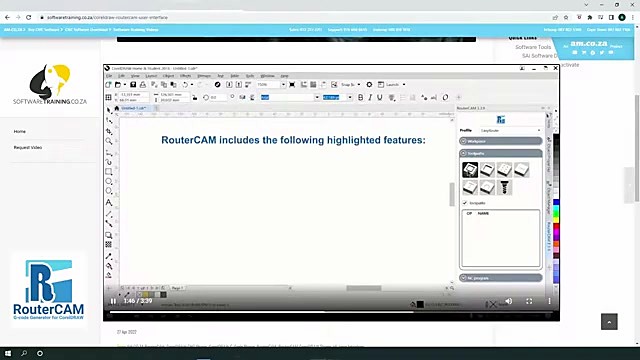The width and height of the screenshot is (640, 360).
Task: Select the Pick tool in CorelDRAW toolbox
Action: click(109, 110)
